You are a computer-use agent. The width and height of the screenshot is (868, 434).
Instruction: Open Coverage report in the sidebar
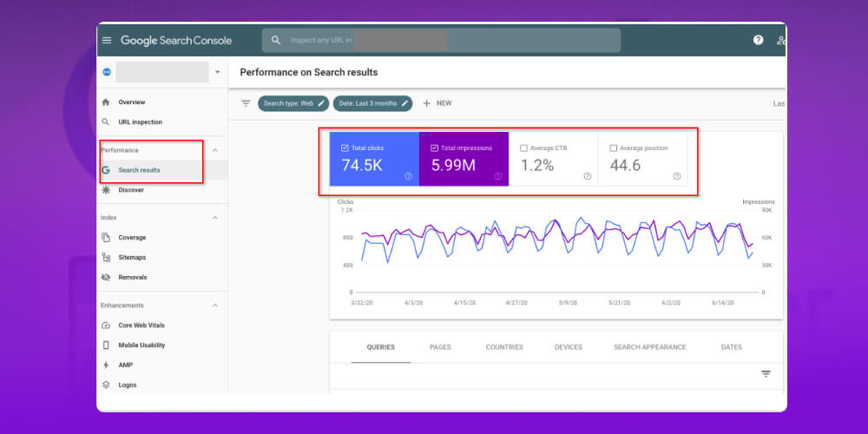132,238
